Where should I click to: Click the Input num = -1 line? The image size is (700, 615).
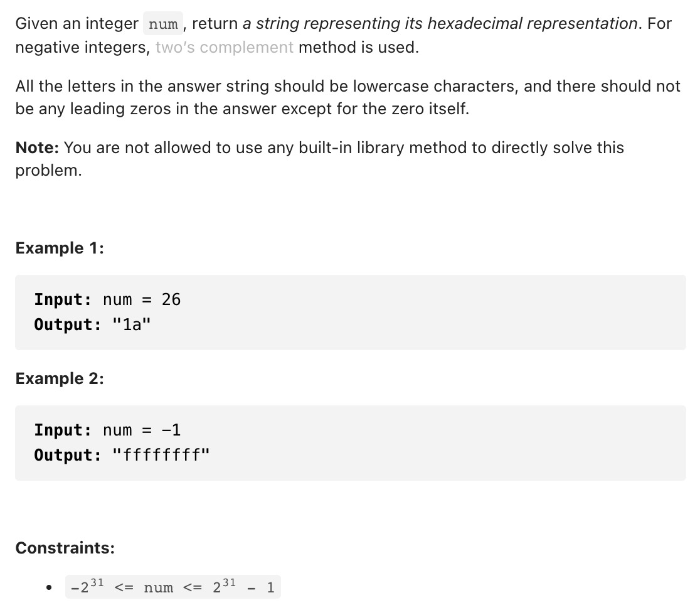107,430
